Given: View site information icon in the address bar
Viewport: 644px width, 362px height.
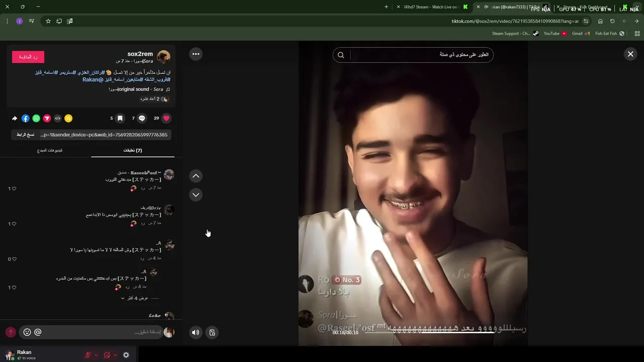Looking at the screenshot, I should (586, 21).
